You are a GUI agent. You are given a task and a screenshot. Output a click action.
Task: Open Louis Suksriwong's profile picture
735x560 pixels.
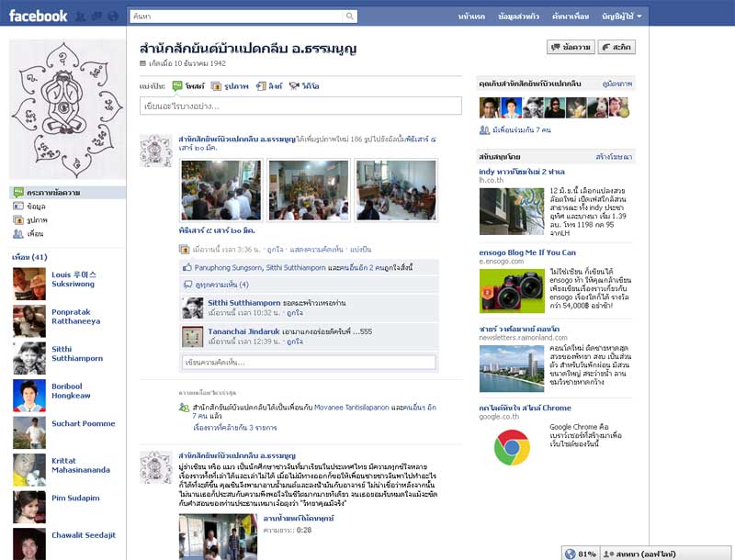click(x=29, y=284)
